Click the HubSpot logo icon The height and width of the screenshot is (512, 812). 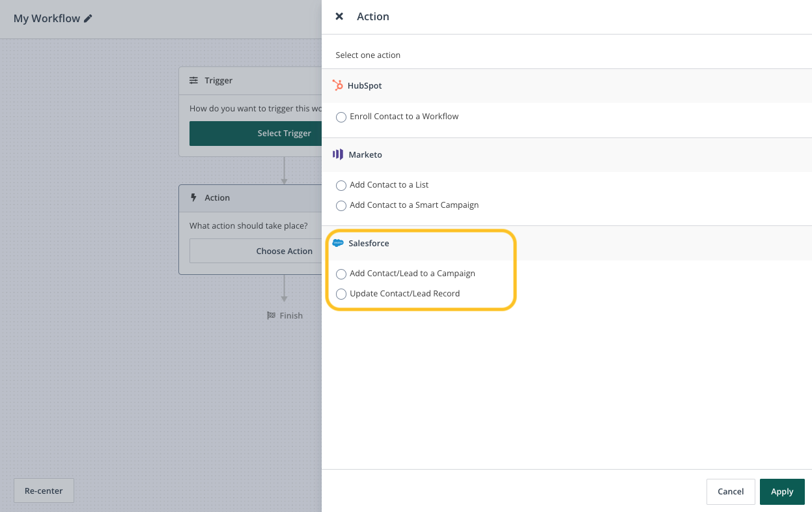coord(337,85)
